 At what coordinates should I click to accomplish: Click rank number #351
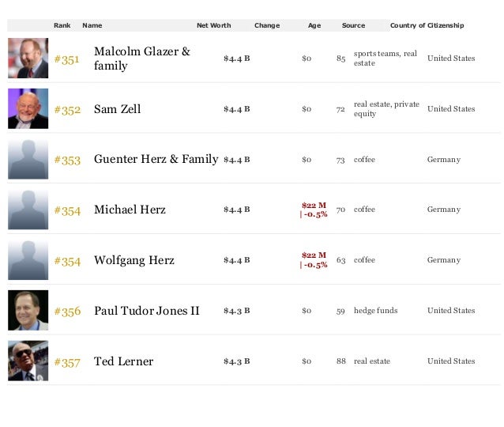click(66, 59)
